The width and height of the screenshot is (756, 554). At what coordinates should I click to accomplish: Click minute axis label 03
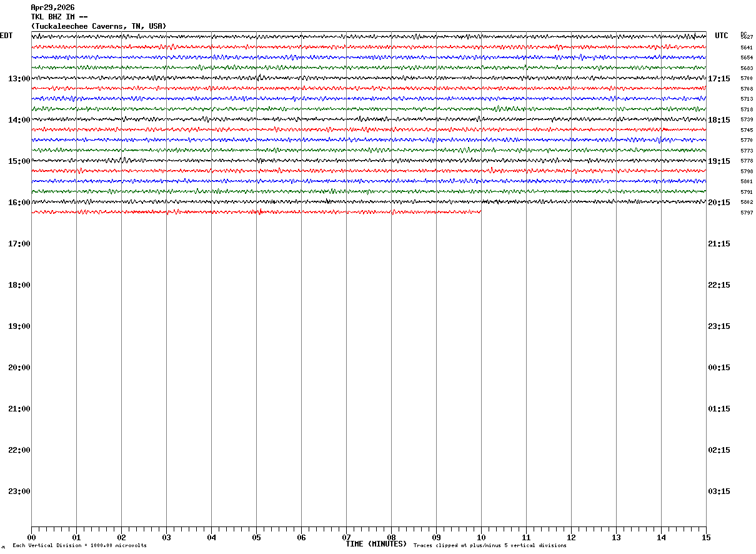coord(166,537)
